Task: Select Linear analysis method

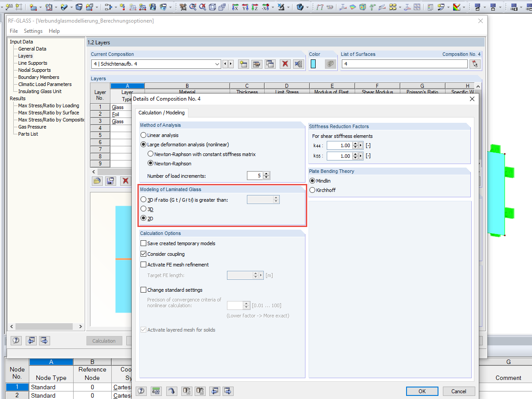Action: [x=143, y=135]
